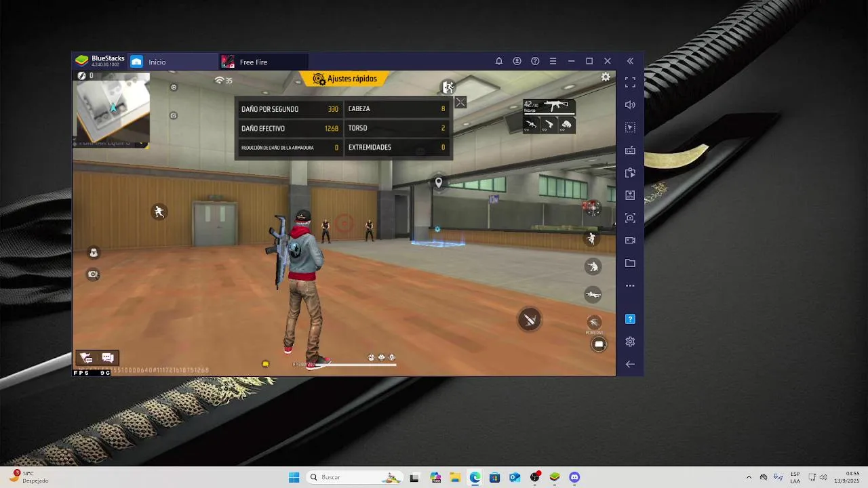This screenshot has height=488, width=868.
Task: Toggle mouse cursor lock in sidebar
Action: coord(630,127)
